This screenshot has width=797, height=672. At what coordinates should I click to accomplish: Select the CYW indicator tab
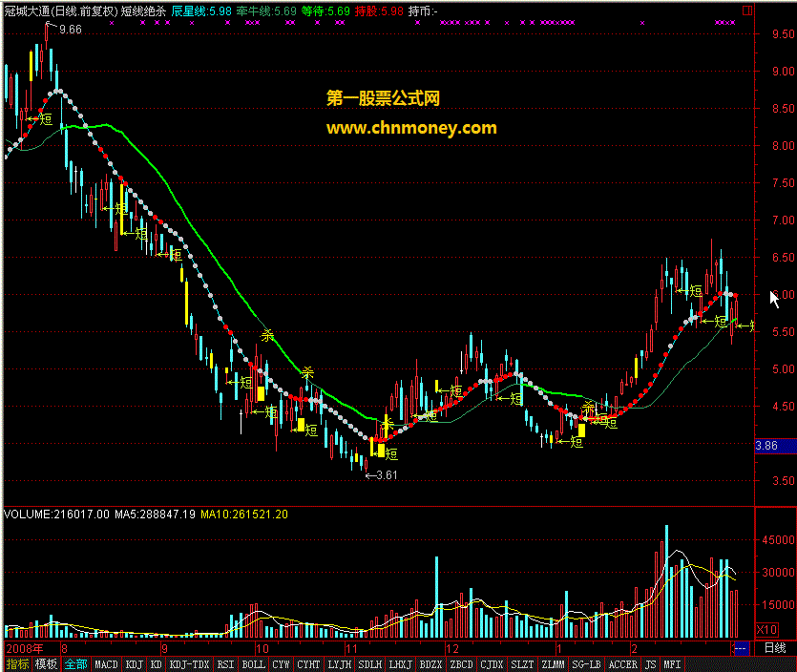point(281,664)
